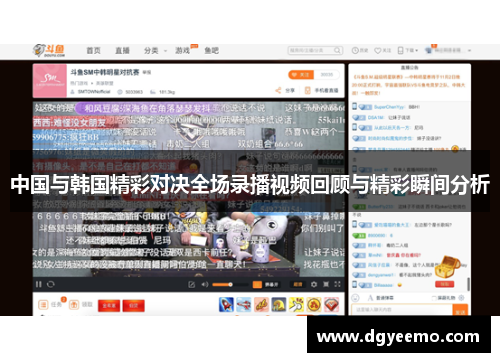Open the 首页 home menu item
Screen dimensions: 500x362
93,51
